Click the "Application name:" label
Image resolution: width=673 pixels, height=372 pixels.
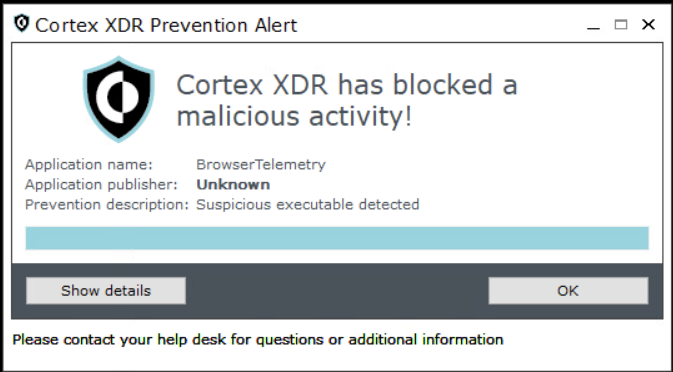pos(89,165)
